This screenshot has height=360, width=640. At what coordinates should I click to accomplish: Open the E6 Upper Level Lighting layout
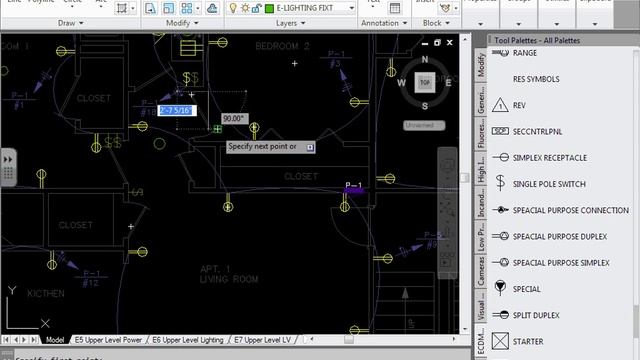click(x=188, y=340)
